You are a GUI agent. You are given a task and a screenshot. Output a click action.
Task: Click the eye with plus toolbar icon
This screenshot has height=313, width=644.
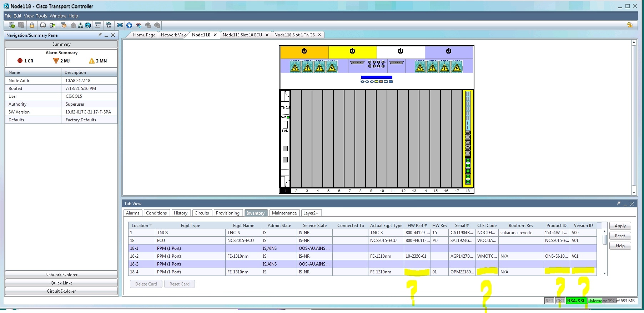139,25
